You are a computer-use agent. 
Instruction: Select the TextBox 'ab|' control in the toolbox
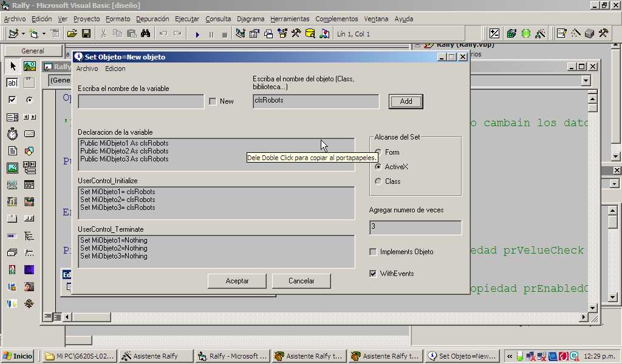click(x=13, y=83)
